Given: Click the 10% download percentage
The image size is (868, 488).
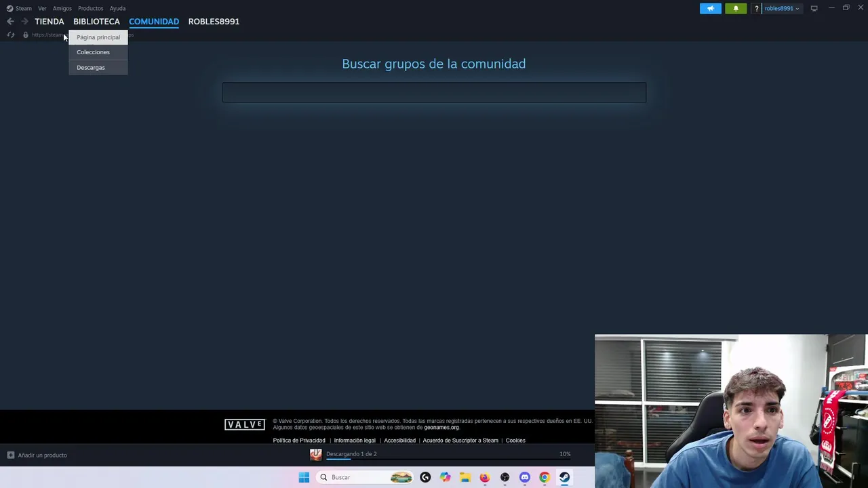Looking at the screenshot, I should (x=565, y=454).
